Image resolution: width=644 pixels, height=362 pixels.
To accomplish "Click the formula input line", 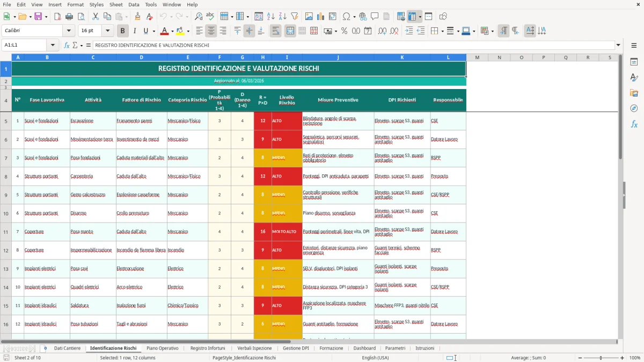I will 353,45.
